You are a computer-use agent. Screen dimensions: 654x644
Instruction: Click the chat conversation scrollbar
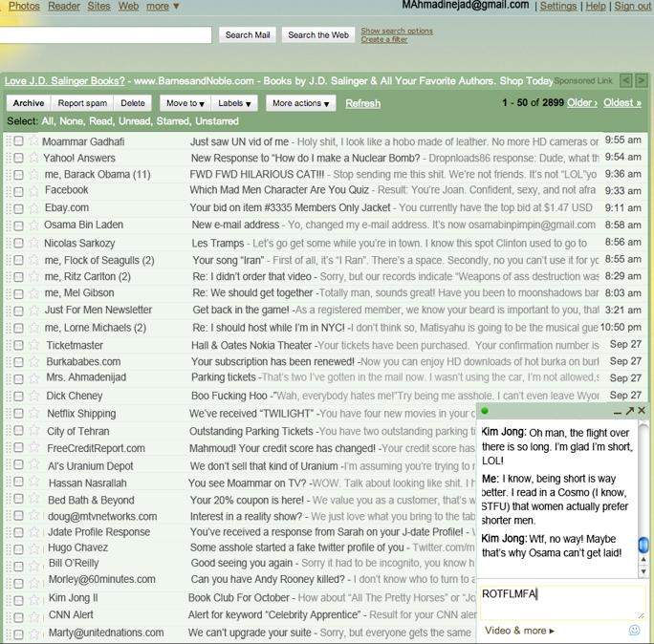(643, 497)
